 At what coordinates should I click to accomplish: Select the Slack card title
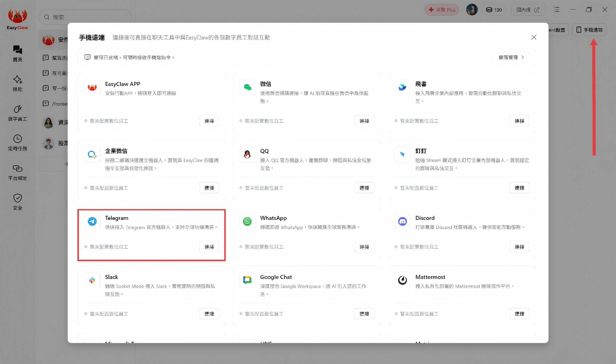click(111, 277)
